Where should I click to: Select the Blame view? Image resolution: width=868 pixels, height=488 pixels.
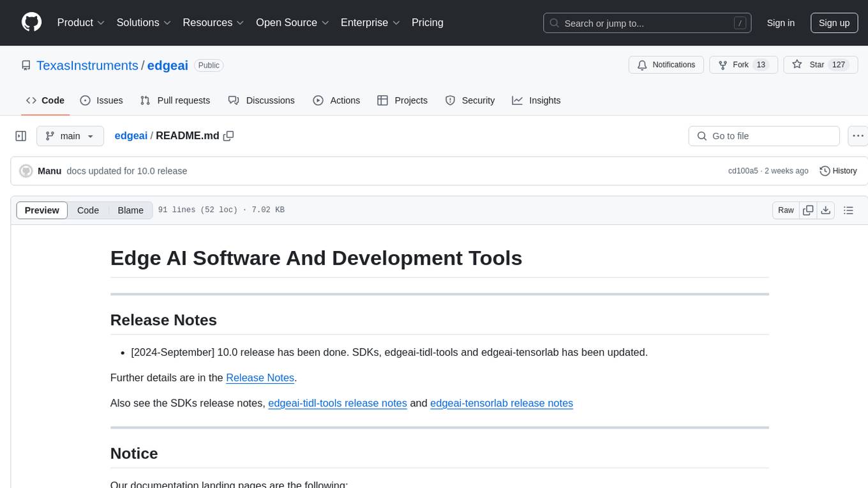(130, 210)
